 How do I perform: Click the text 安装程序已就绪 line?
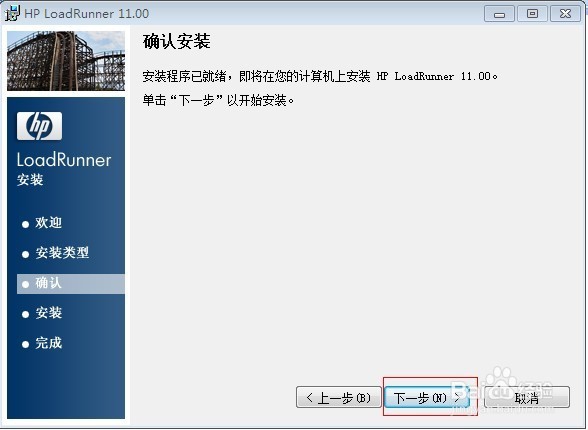click(x=320, y=76)
